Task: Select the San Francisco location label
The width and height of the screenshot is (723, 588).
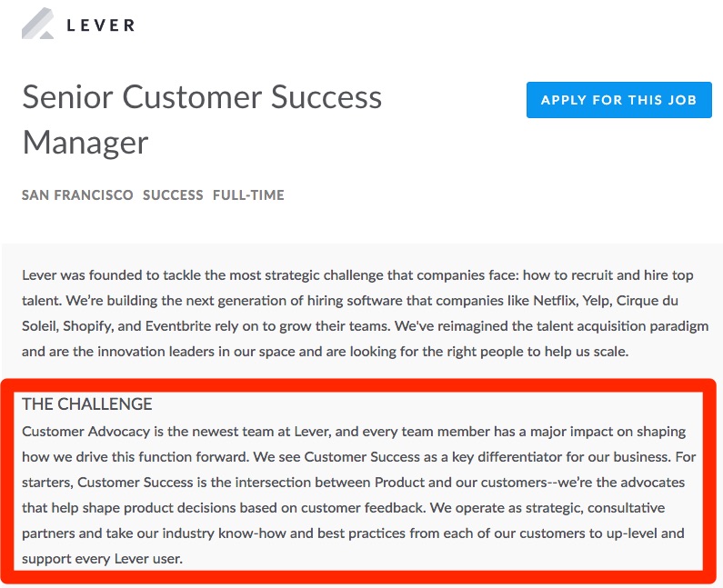Action: 77,194
